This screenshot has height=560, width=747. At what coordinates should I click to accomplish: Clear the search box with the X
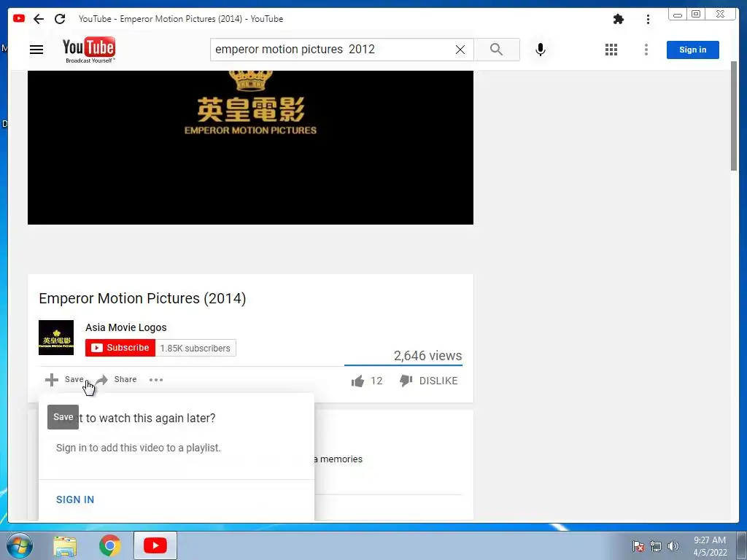click(460, 50)
